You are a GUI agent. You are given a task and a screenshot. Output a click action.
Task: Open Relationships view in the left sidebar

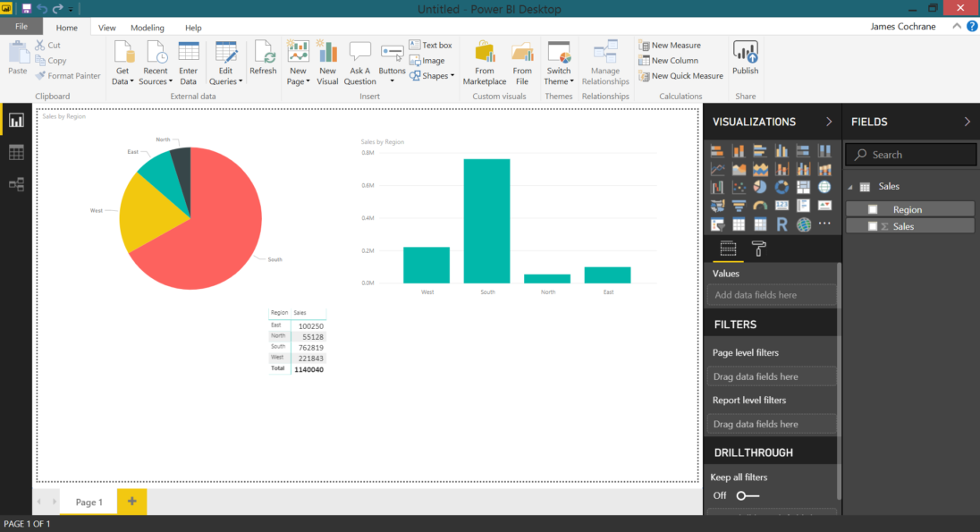pyautogui.click(x=14, y=185)
